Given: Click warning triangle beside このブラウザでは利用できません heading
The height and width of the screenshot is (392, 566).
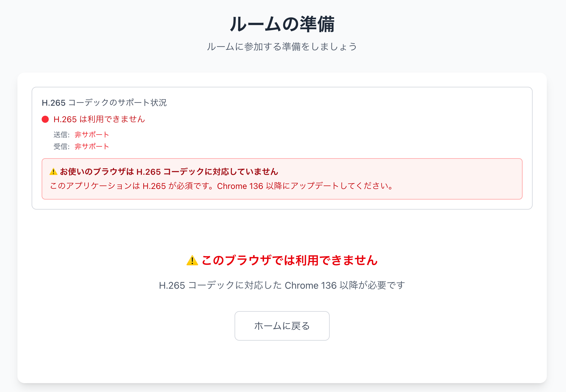Looking at the screenshot, I should [192, 260].
